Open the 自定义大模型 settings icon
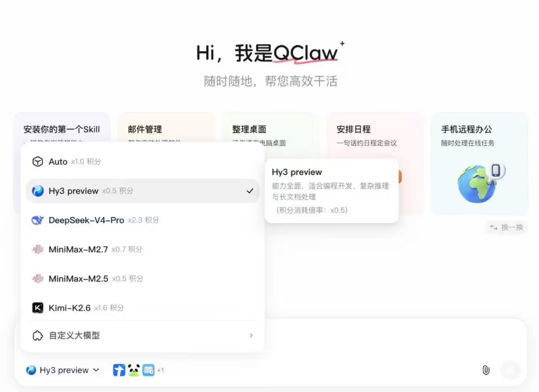The image size is (539, 392). pyautogui.click(x=38, y=335)
